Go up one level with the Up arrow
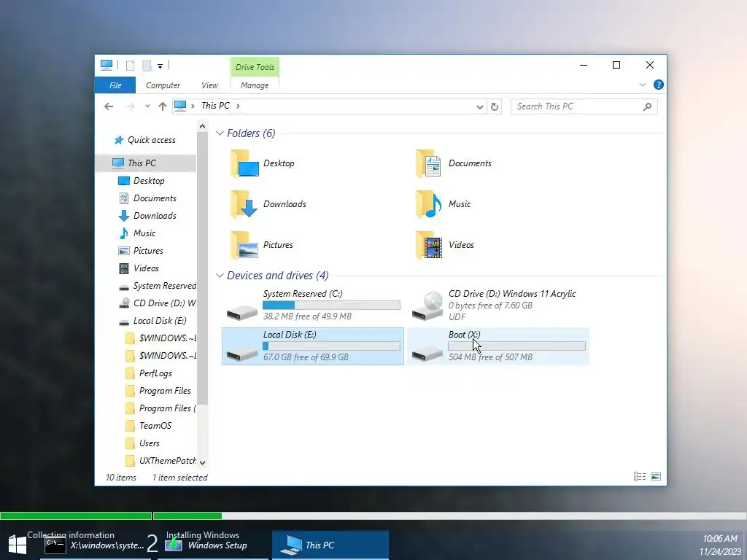The width and height of the screenshot is (747, 560). [163, 106]
